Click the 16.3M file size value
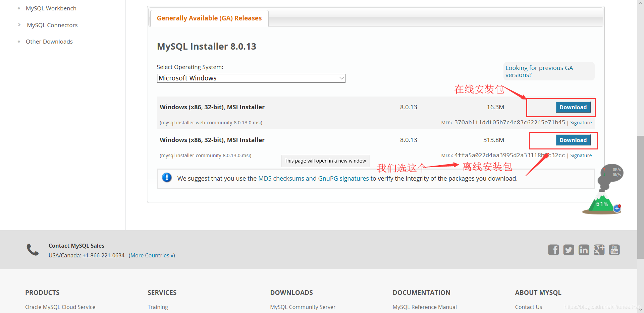644x313 pixels. (x=495, y=107)
